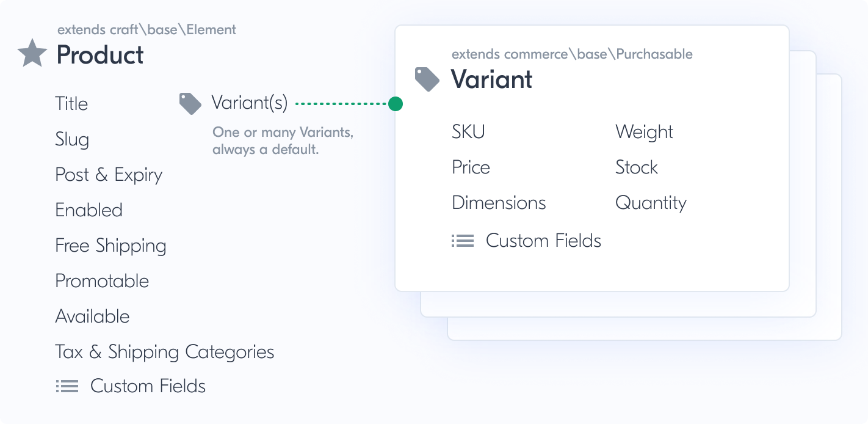Select the Stock field
Image resolution: width=868 pixels, height=424 pixels.
(x=637, y=167)
